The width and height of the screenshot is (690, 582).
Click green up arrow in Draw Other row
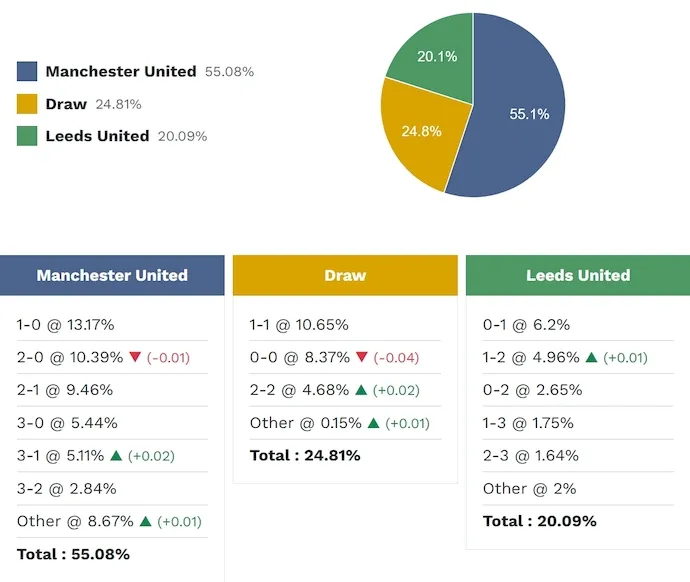(373, 423)
